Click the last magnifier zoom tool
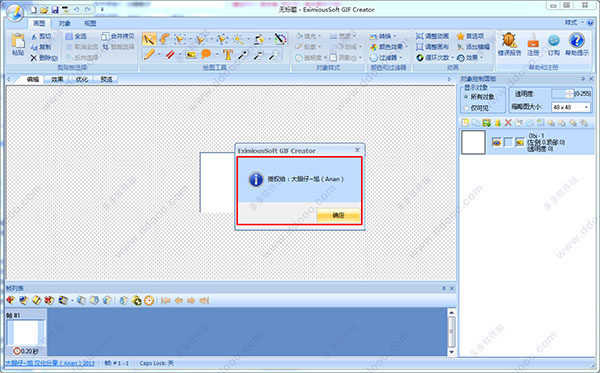The height and width of the screenshot is (373, 600). [274, 55]
